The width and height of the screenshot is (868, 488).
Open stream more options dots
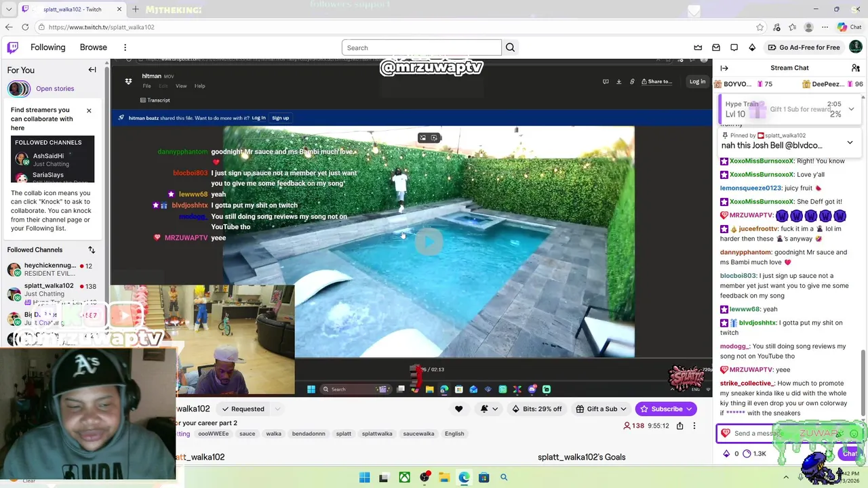point(694,426)
